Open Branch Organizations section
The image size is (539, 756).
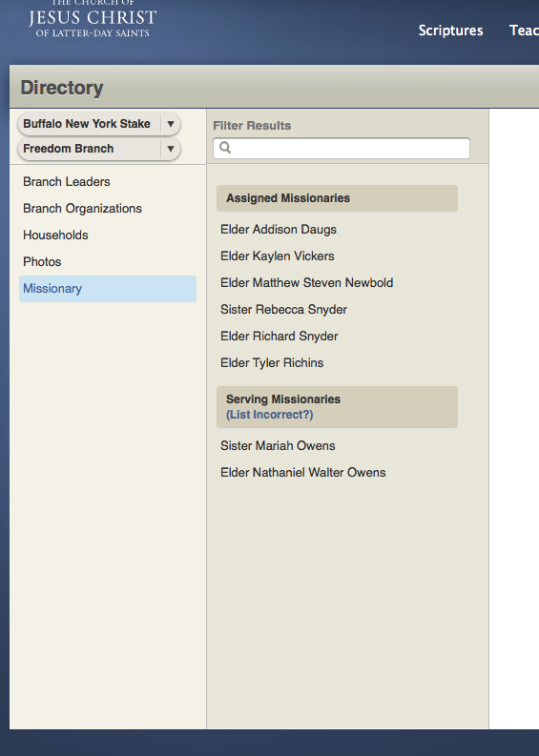tap(82, 208)
